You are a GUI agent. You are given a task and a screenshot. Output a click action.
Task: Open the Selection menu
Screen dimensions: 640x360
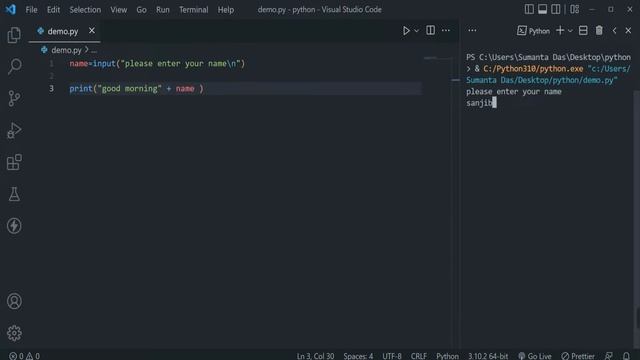pos(85,9)
